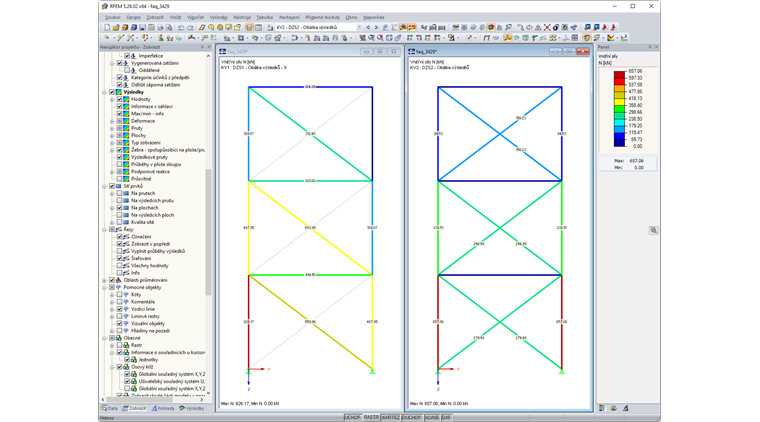
Task: Check the Všechny hodnoty checkbox
Action: (x=119, y=266)
